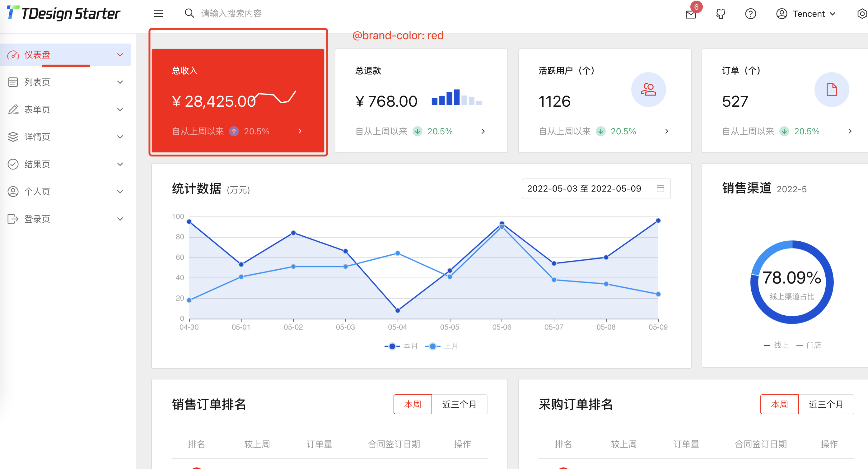Toggle 本月 series in statistics chart legend

pyautogui.click(x=400, y=346)
